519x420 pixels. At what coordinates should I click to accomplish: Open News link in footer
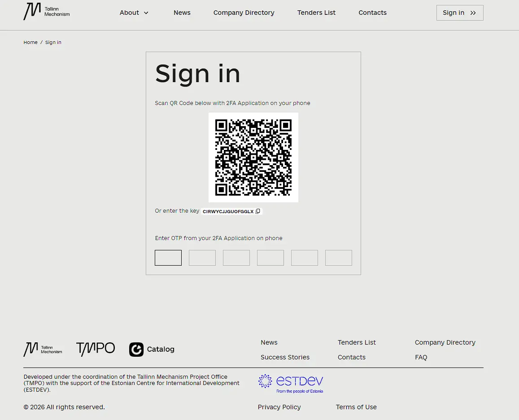(269, 342)
